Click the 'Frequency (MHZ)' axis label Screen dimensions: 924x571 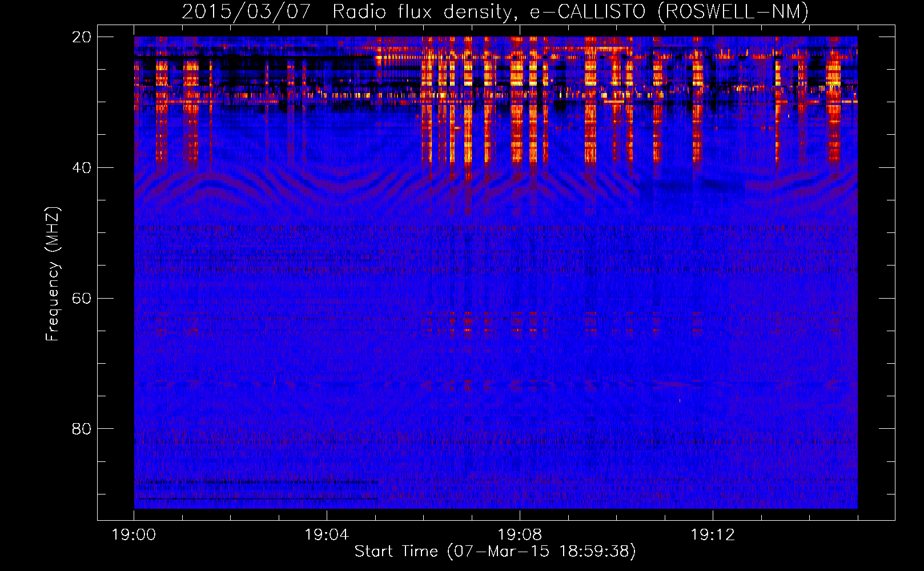tap(53, 274)
